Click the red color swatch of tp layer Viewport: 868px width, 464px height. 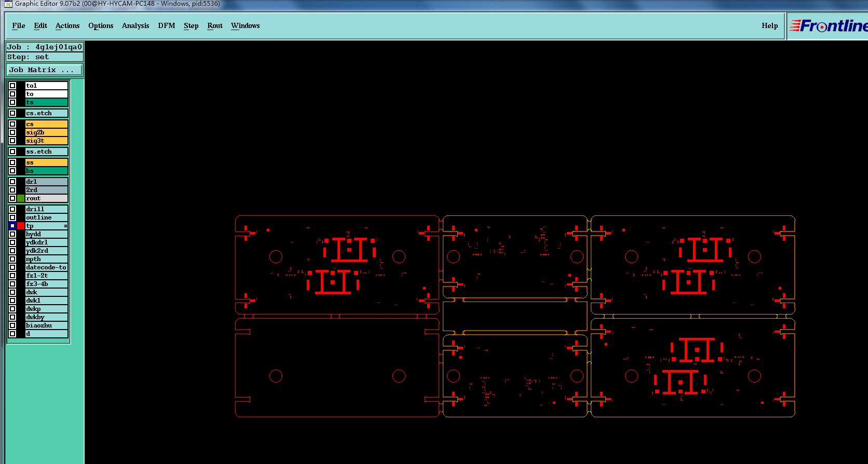21,226
